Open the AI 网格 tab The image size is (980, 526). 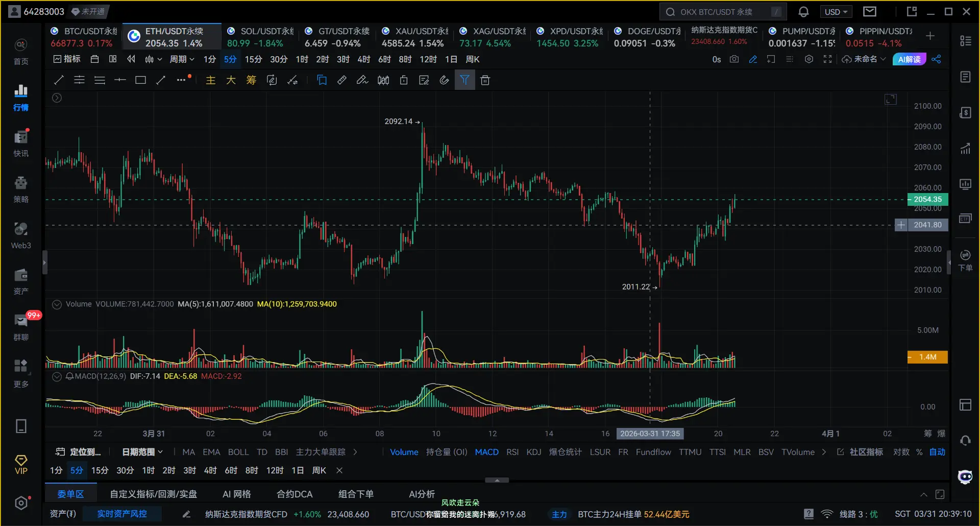click(x=237, y=494)
